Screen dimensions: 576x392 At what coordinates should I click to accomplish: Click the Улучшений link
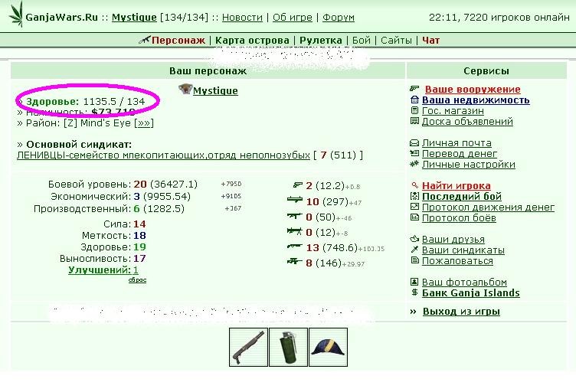tap(100, 270)
